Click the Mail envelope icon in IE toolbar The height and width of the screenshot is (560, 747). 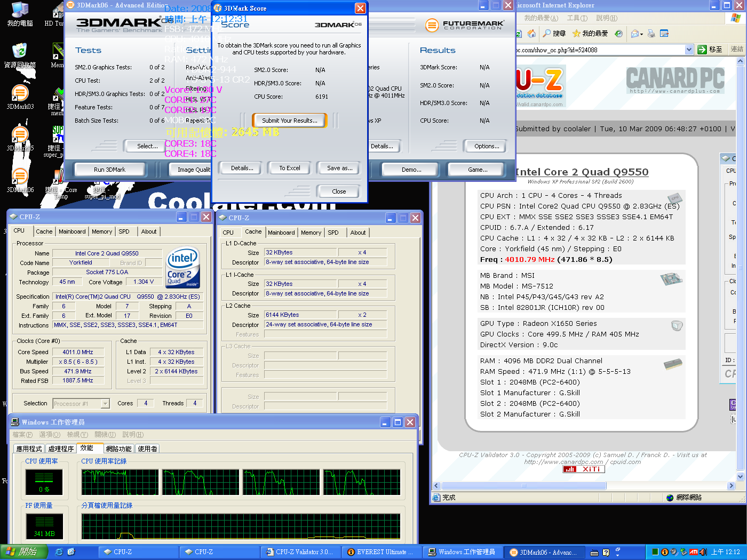click(x=634, y=34)
